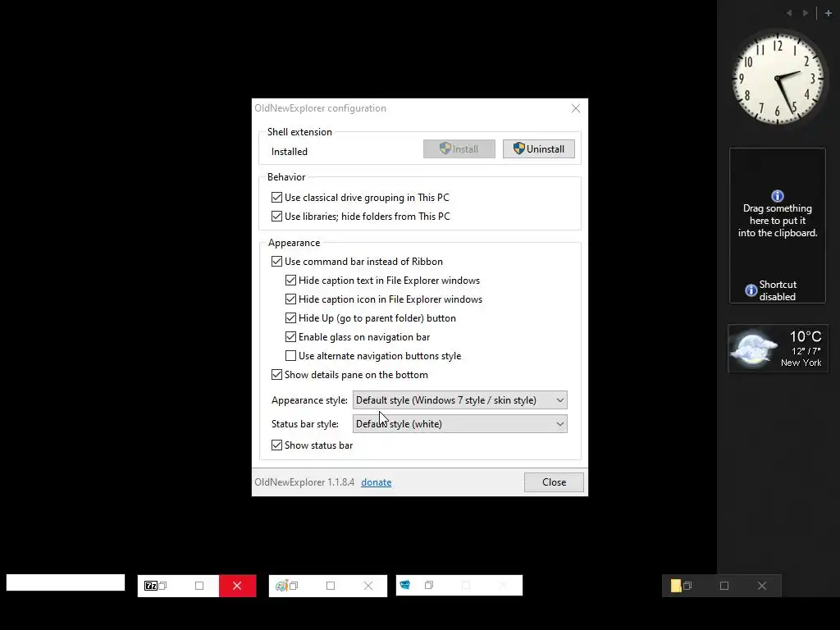Click the greyed Install button

459,149
